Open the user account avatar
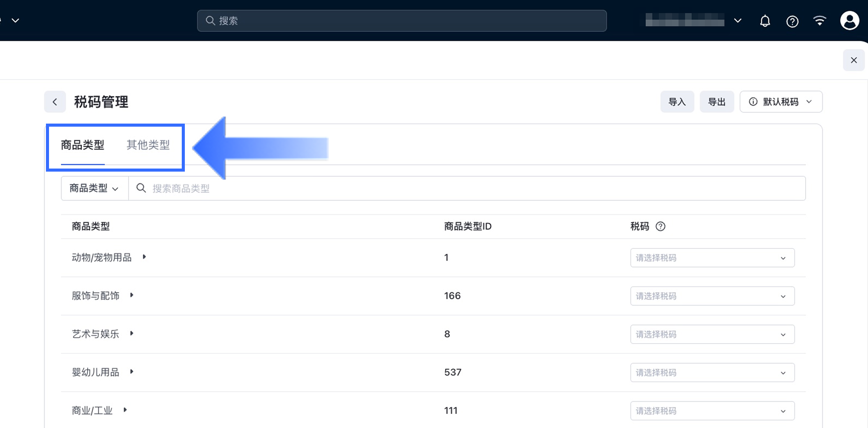The height and width of the screenshot is (428, 868). pos(850,21)
